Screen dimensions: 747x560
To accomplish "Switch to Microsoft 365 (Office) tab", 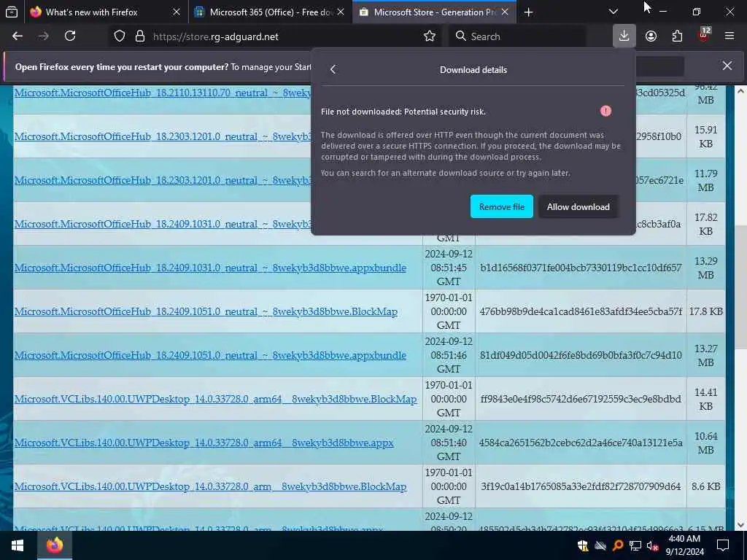I will [270, 12].
